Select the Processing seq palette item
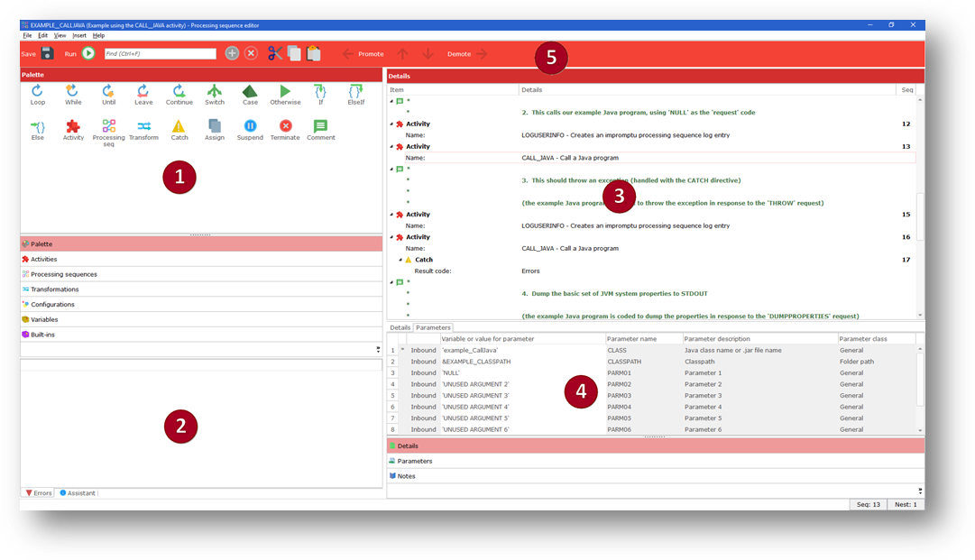The image size is (975, 560). [108, 133]
